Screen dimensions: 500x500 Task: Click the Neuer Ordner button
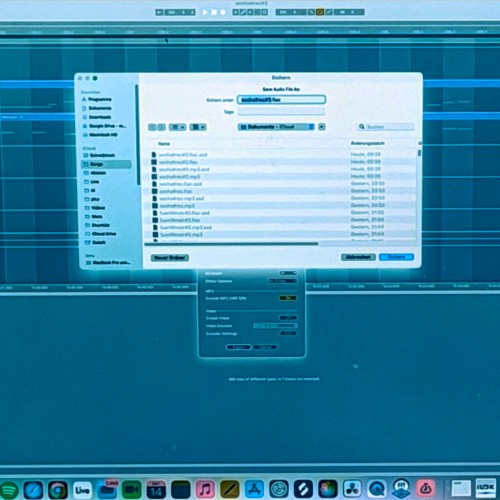(170, 258)
